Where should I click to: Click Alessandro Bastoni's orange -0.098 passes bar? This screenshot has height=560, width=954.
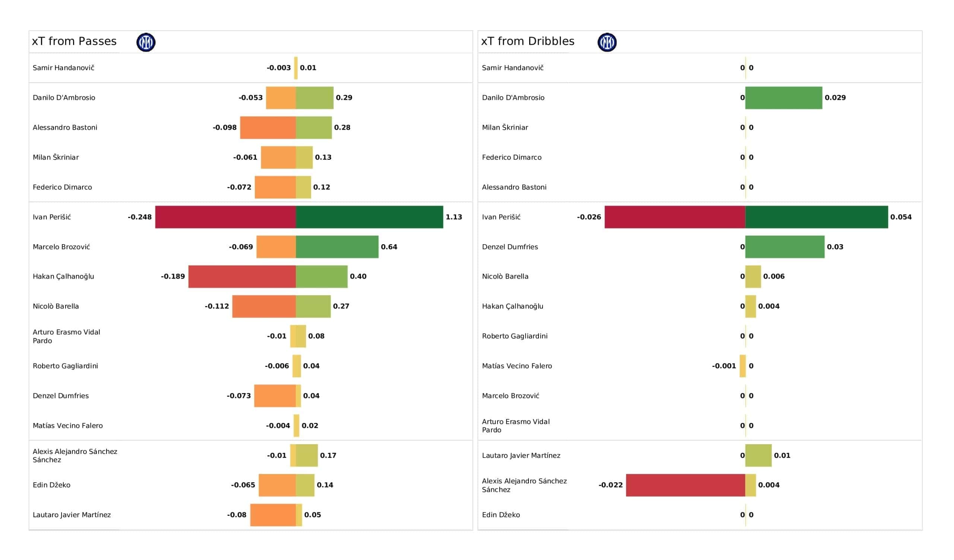coord(268,127)
